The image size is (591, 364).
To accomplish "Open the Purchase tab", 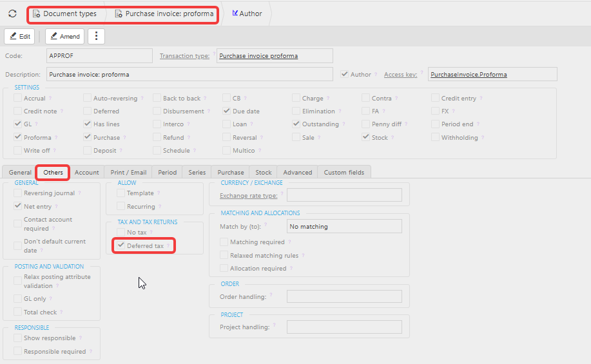I will coord(230,172).
